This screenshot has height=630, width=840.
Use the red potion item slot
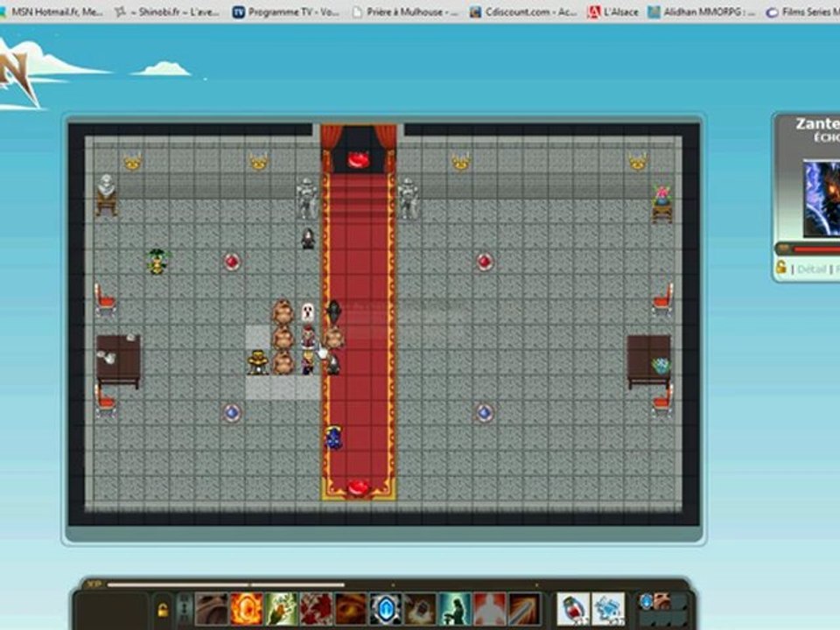point(573,609)
